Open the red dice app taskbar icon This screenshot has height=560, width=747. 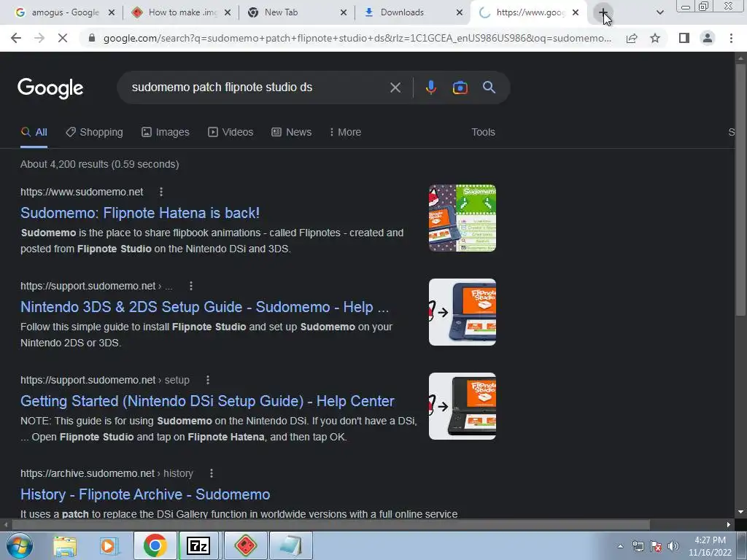245,545
